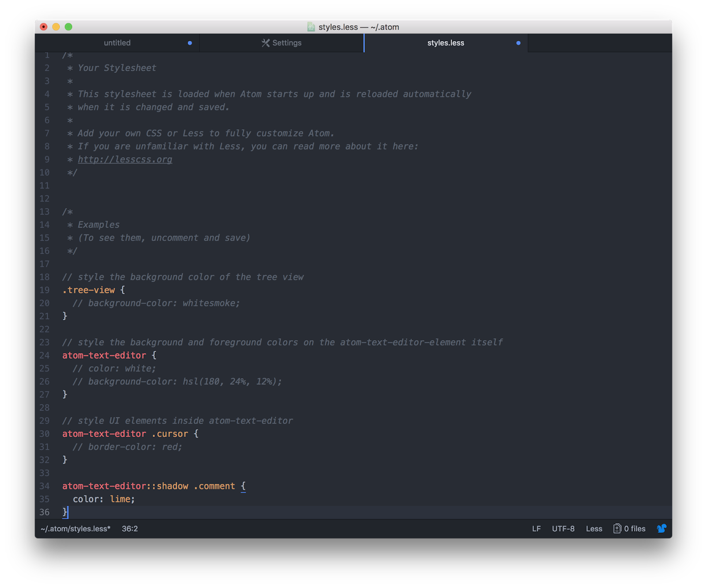Click the word 'lime' on line 35
The width and height of the screenshot is (707, 588).
(120, 499)
